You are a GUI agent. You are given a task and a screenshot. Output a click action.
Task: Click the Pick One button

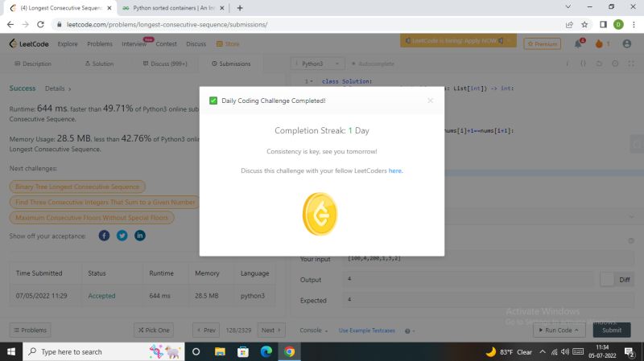[154, 330]
